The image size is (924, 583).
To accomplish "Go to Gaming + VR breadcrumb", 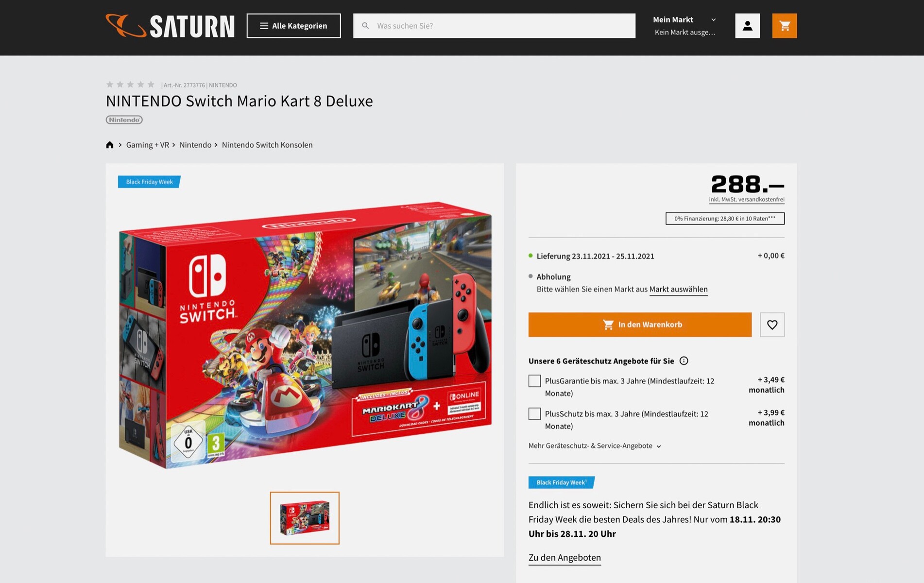I will coord(148,145).
